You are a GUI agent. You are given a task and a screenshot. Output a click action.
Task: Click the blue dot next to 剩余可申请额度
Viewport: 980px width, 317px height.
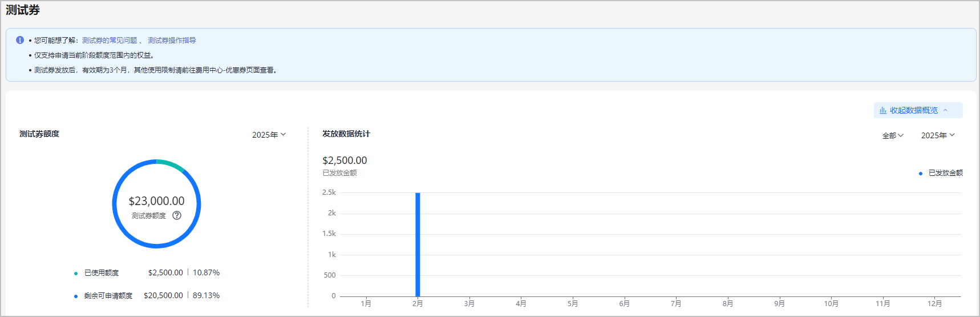pos(76,296)
